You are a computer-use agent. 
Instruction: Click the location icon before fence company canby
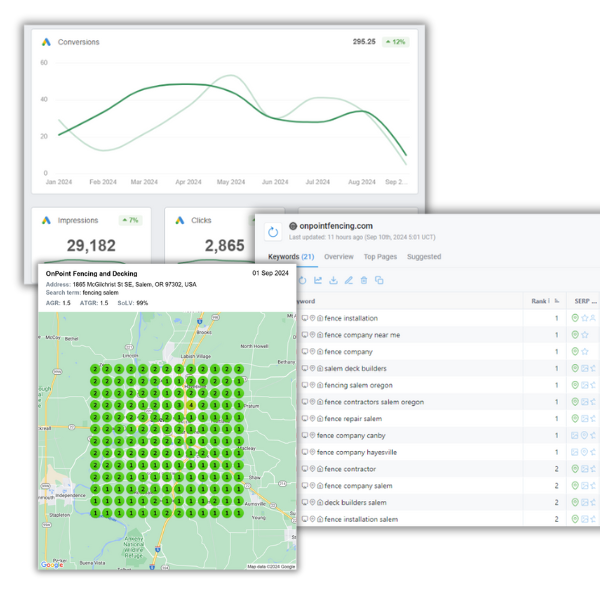point(312,435)
